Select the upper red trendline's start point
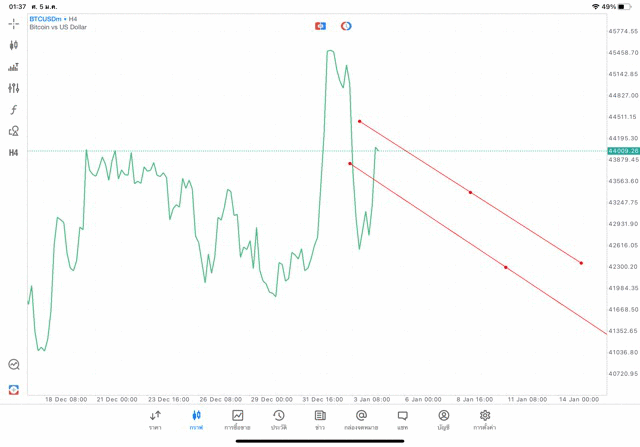 [x=359, y=122]
